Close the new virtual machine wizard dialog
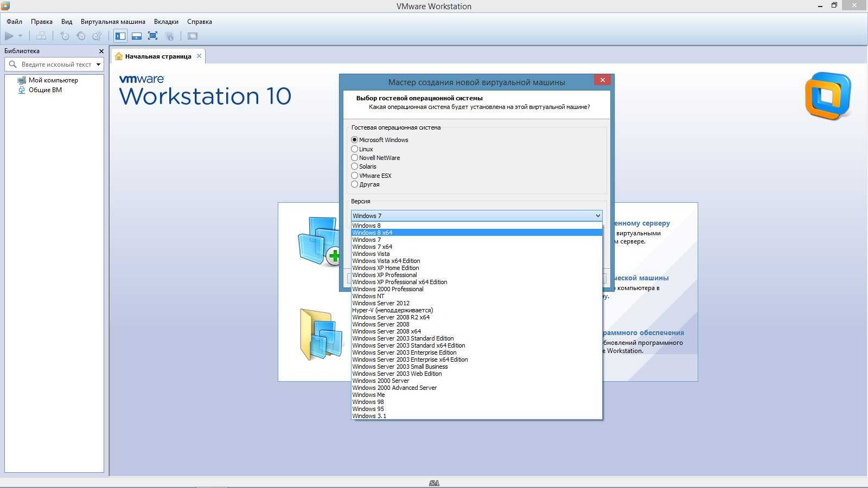This screenshot has width=868, height=488. (602, 80)
